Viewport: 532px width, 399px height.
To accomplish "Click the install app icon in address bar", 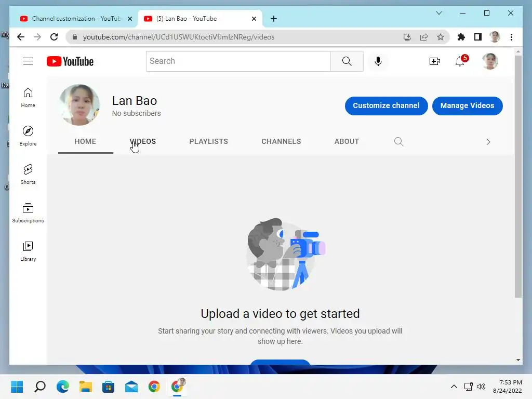I will (x=407, y=37).
